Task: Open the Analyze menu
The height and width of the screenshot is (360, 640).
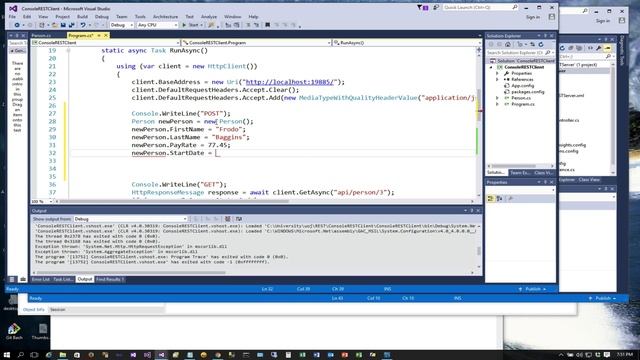Action: [209, 17]
